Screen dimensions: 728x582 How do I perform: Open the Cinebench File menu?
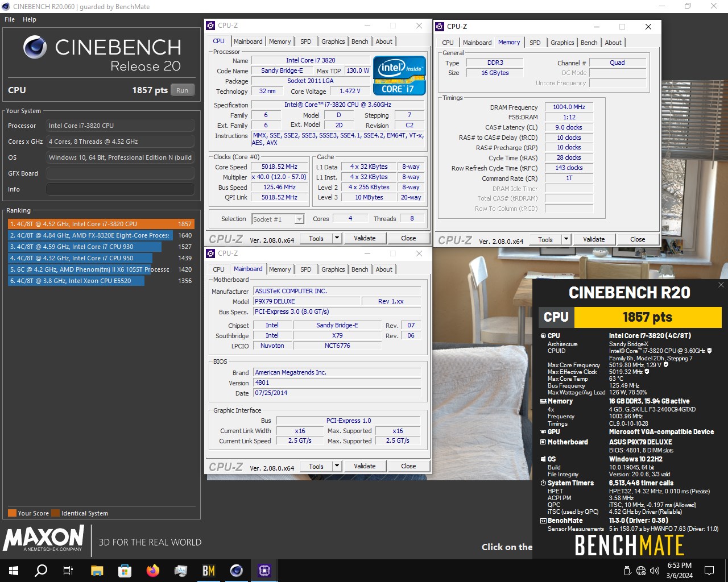[10, 19]
